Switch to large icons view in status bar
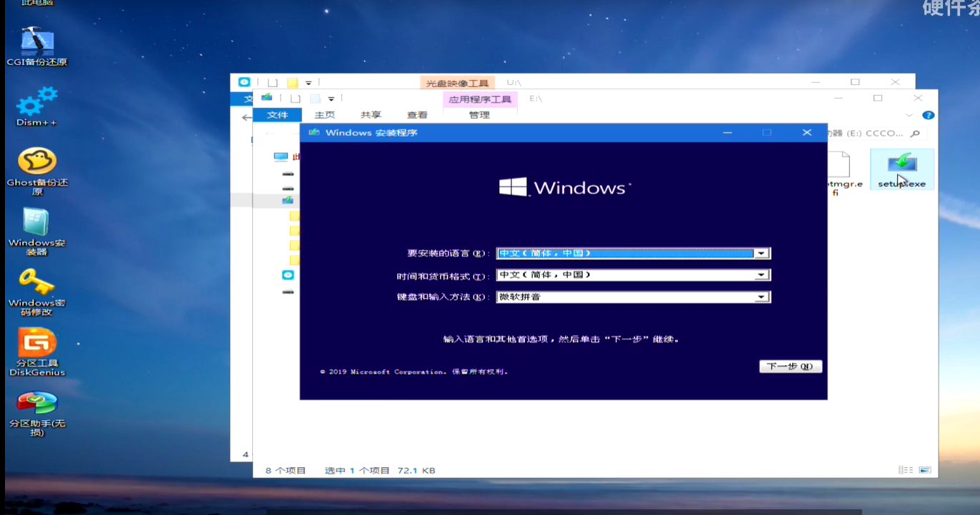 [x=925, y=470]
